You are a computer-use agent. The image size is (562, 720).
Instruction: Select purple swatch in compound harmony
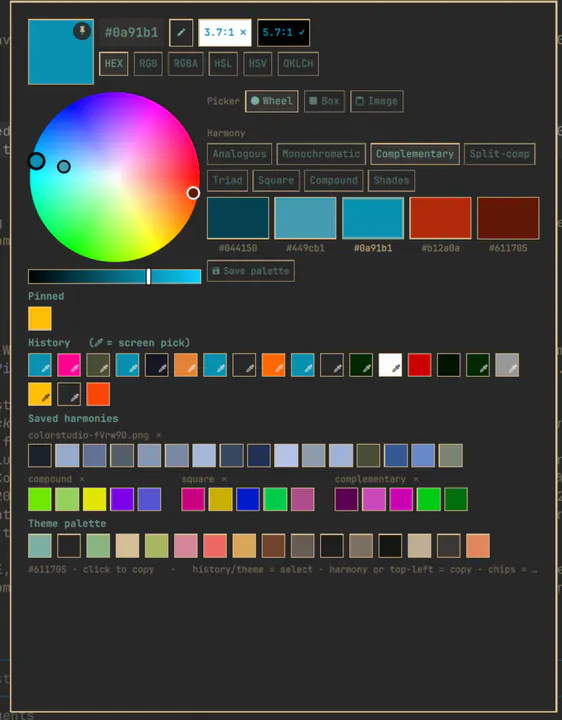tap(122, 499)
